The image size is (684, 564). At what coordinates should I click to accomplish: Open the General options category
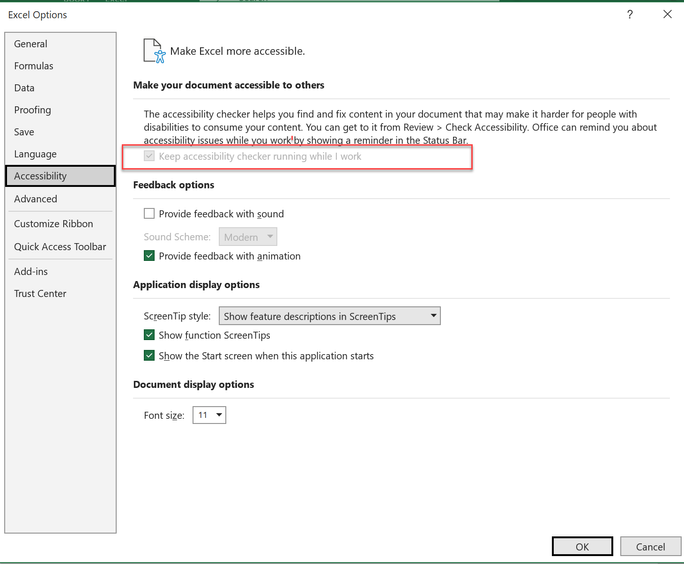click(60, 44)
